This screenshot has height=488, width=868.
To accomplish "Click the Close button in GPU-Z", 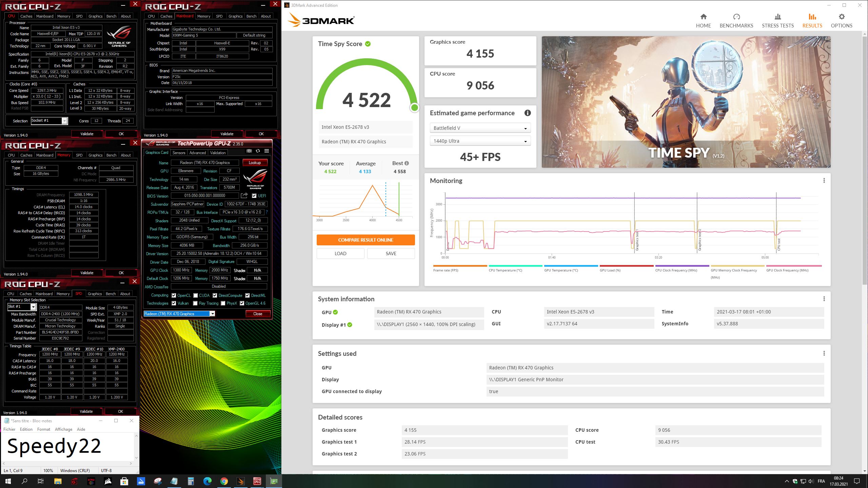I will tap(258, 314).
